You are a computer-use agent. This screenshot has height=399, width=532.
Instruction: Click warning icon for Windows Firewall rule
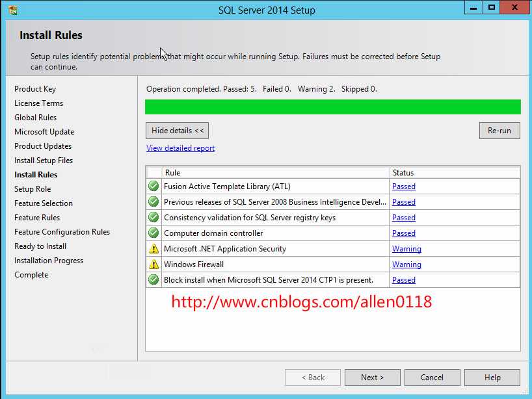click(153, 264)
